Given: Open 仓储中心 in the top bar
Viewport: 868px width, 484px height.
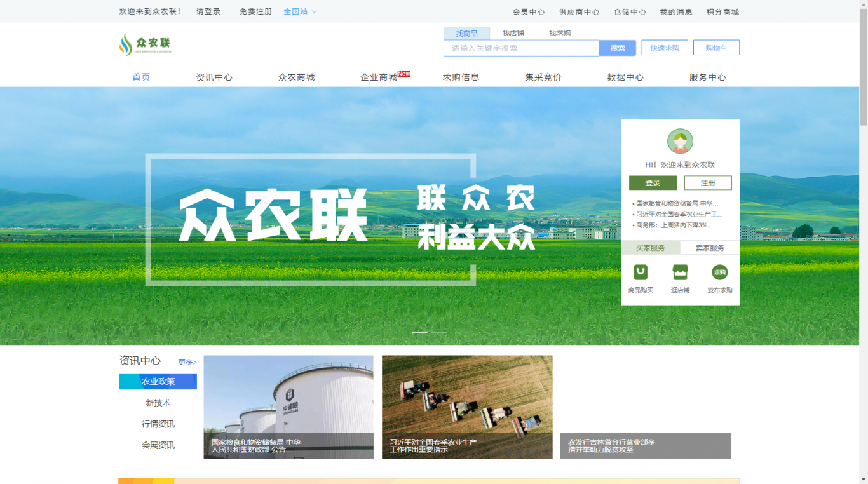Looking at the screenshot, I should click(x=630, y=11).
